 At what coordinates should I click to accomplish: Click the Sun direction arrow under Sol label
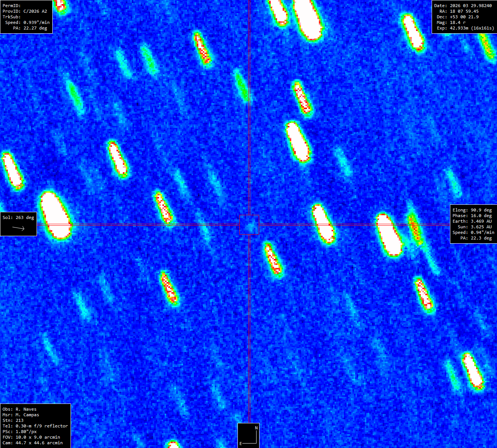tap(18, 228)
